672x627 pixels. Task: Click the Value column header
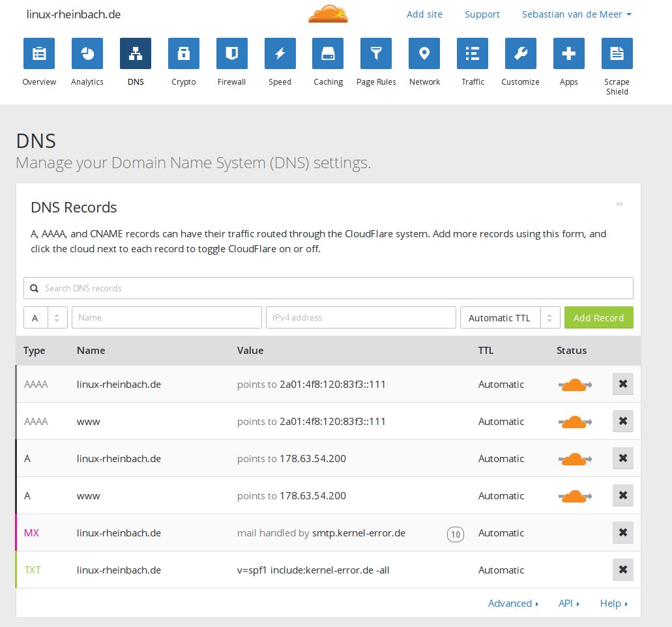tap(250, 351)
